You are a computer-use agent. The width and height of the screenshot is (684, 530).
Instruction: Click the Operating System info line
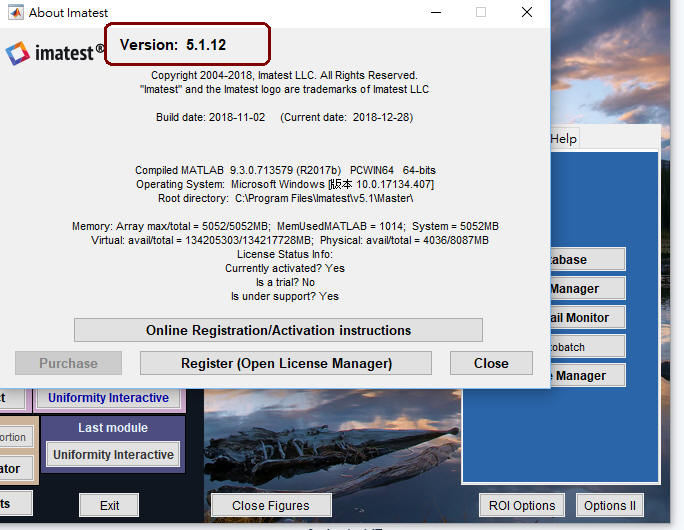[x=285, y=184]
